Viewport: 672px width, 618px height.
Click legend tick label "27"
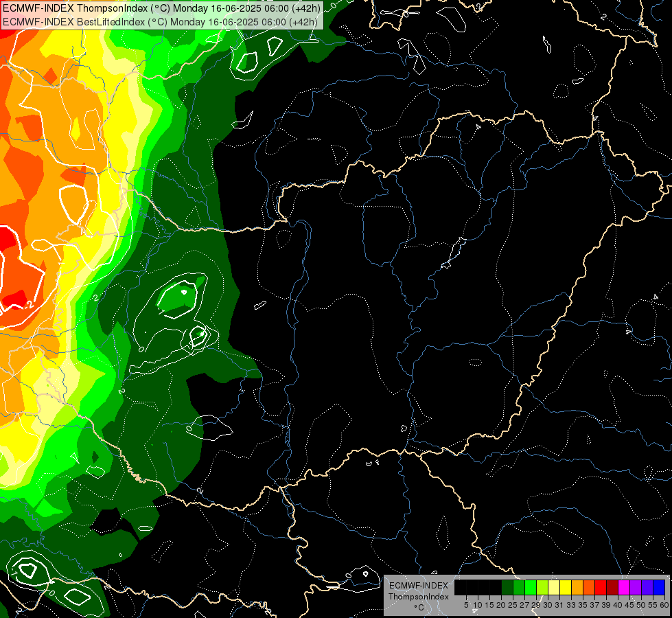tap(525, 605)
